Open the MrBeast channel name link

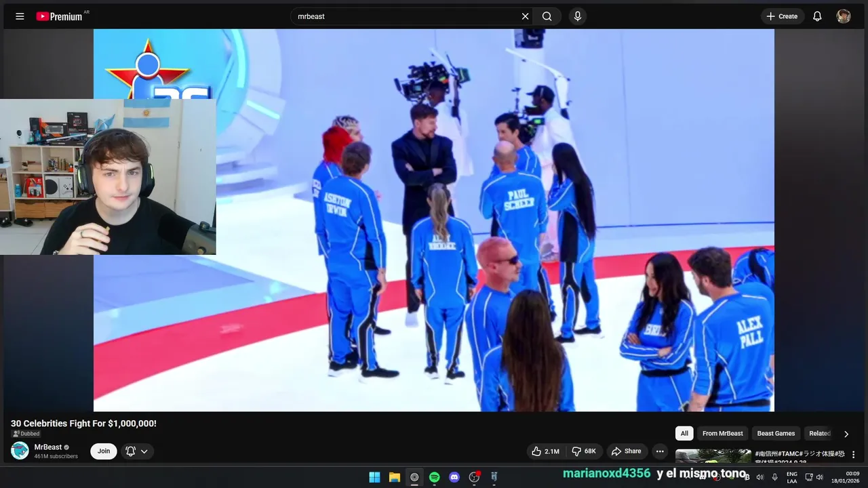click(48, 447)
